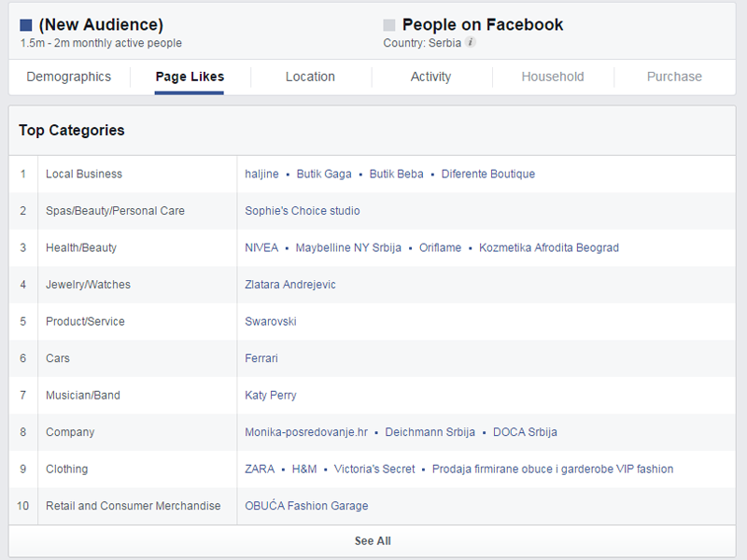The height and width of the screenshot is (560, 747).
Task: Open the Butik Gaga page link
Action: pyautogui.click(x=324, y=174)
